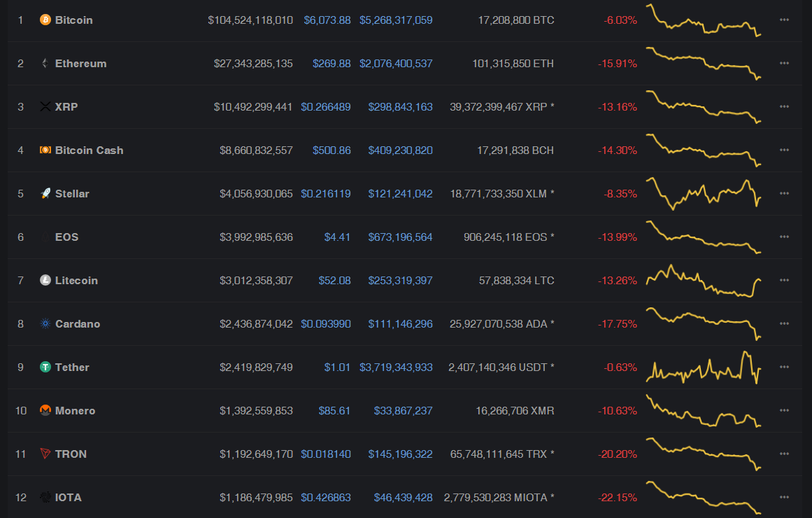Viewport: 812px width, 518px height.
Task: Open the more options menu for XRP
Action: click(x=784, y=107)
